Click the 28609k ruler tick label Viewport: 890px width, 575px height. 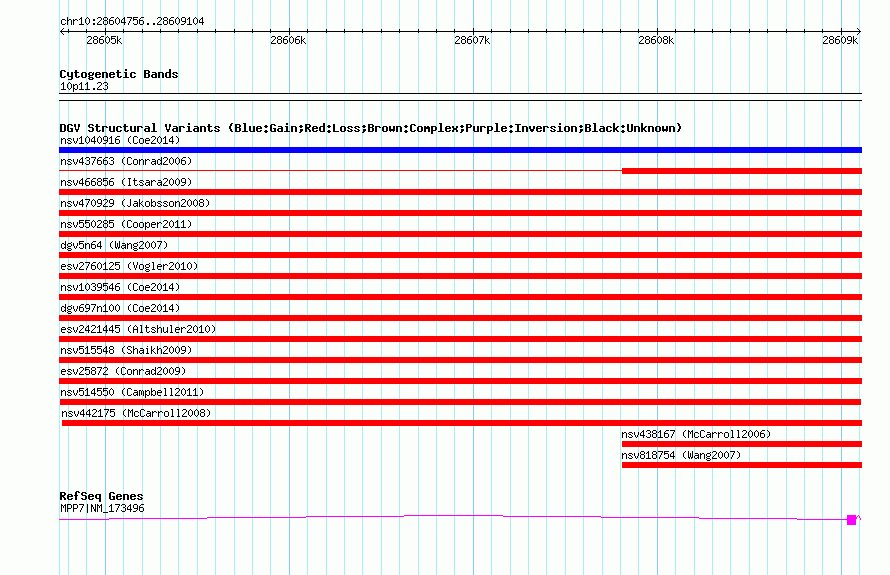click(x=839, y=40)
